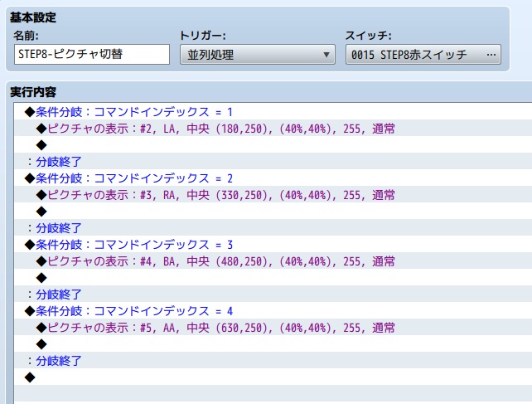Open the トリガー dropdown showing 並列処理

(x=258, y=55)
